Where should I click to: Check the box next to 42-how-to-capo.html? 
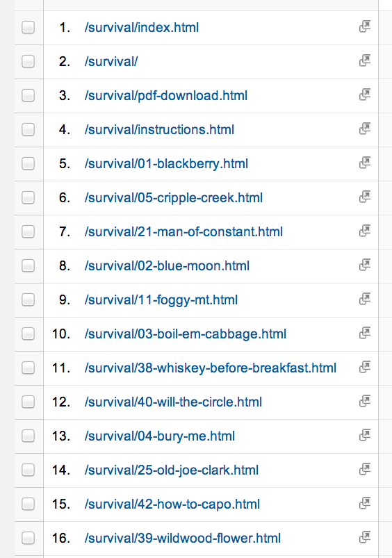click(x=28, y=504)
